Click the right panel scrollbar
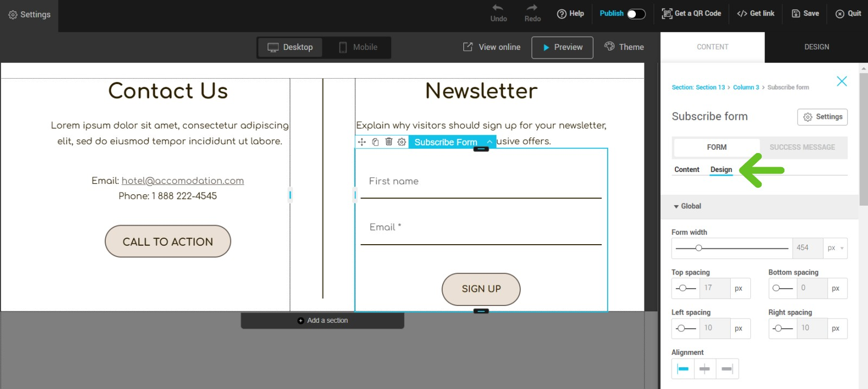Viewport: 868px width, 389px height. coord(864,138)
